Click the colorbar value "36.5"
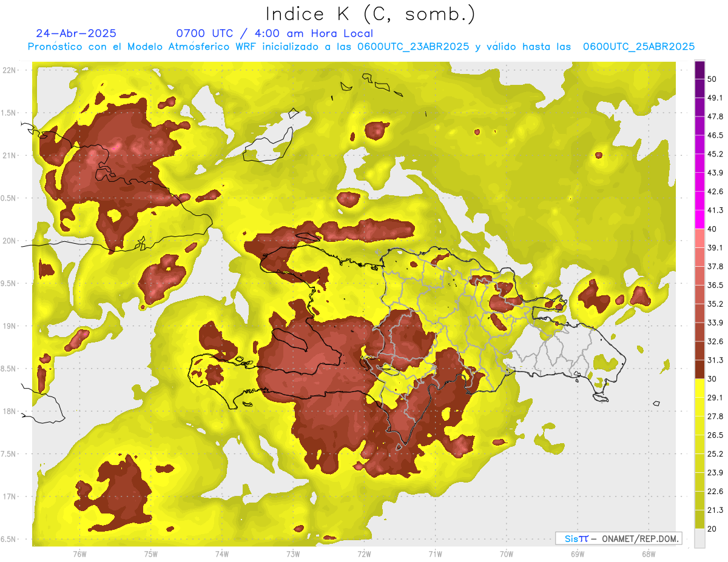 (715, 285)
